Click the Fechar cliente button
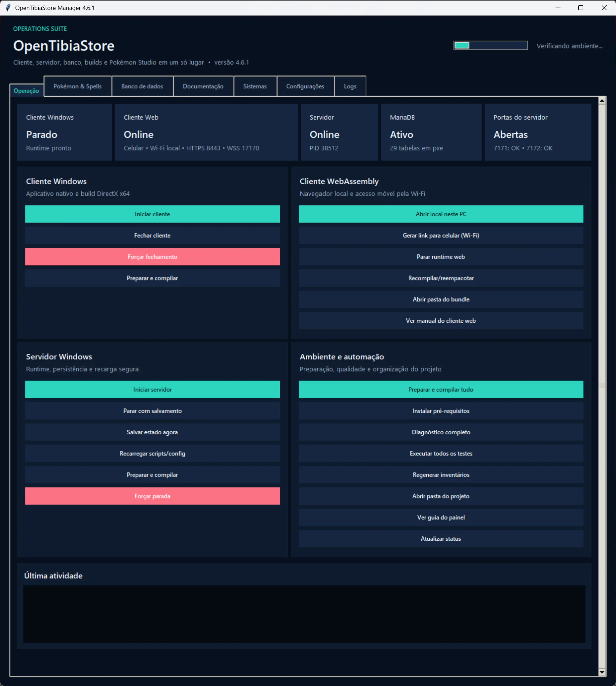The width and height of the screenshot is (616, 686). click(x=152, y=235)
